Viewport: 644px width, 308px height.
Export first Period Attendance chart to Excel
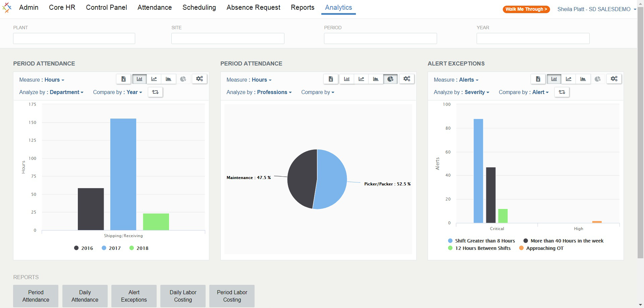(x=123, y=79)
